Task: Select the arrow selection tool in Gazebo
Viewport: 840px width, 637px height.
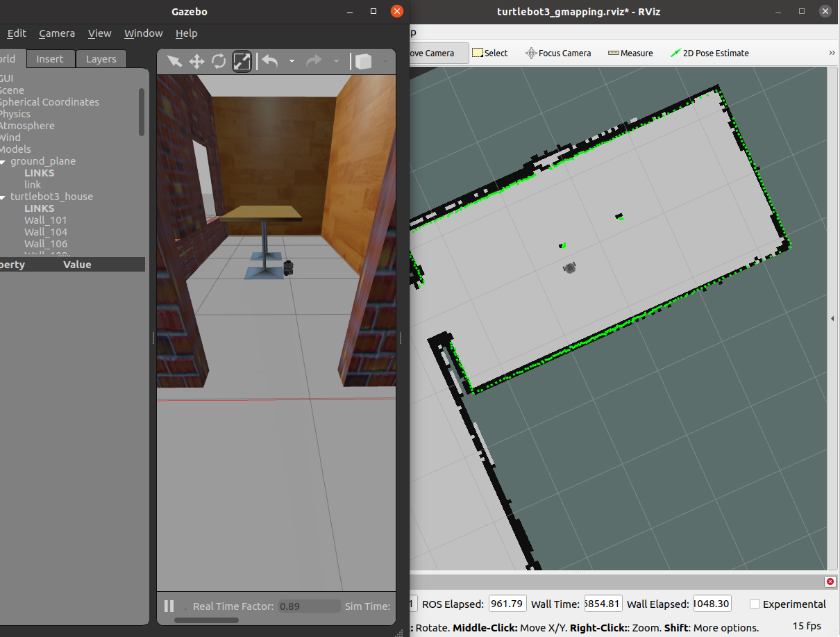Action: pos(174,61)
